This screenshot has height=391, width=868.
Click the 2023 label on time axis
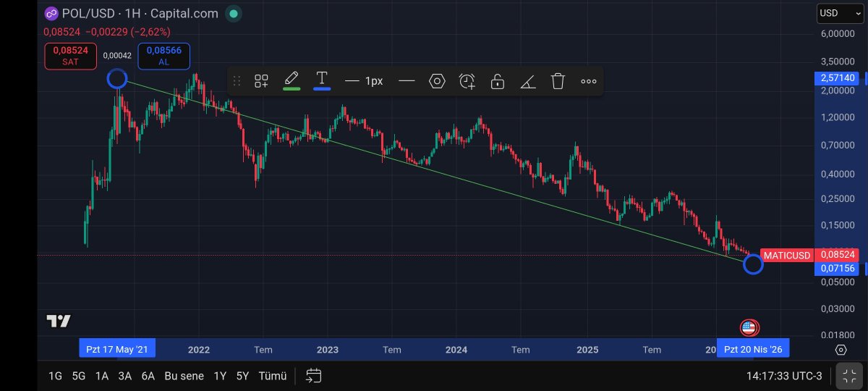point(328,350)
